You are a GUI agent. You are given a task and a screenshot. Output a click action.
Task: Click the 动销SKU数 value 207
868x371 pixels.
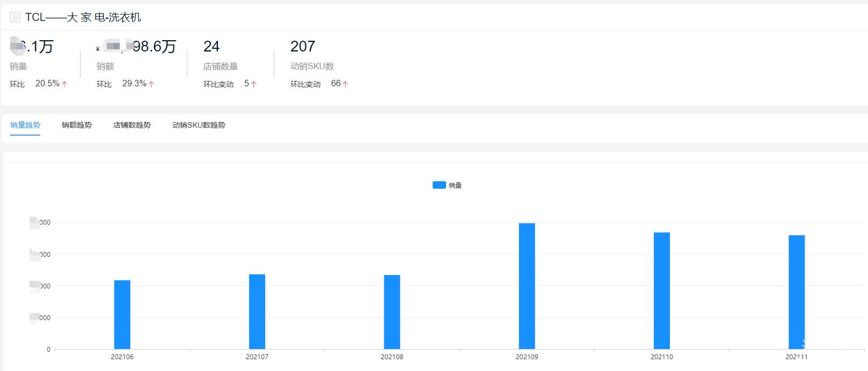coord(303,47)
